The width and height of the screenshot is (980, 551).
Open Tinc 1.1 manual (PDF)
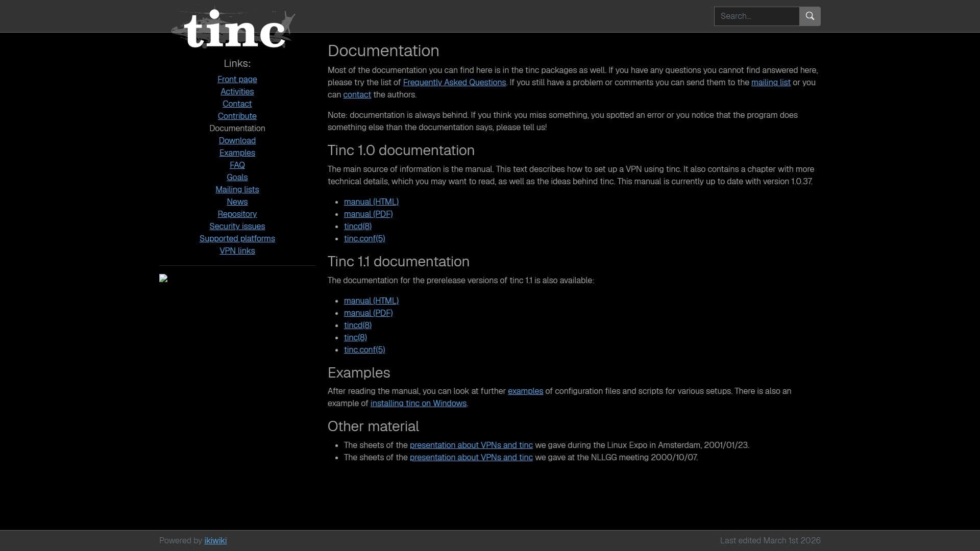(x=368, y=313)
